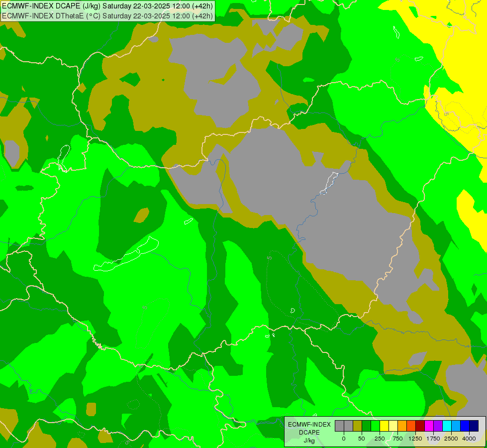
Task: Click the DCAPE (J/kg) title line
Action: (107, 6)
